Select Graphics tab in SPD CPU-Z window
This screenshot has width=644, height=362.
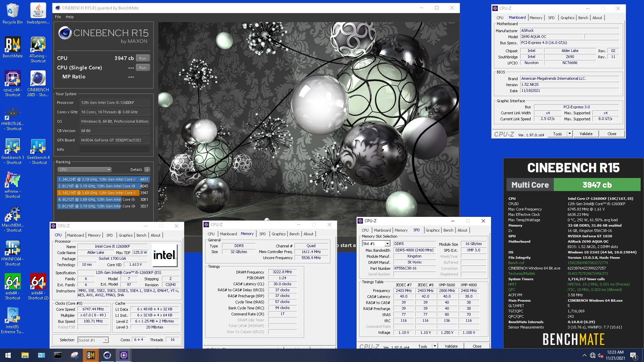click(x=432, y=230)
